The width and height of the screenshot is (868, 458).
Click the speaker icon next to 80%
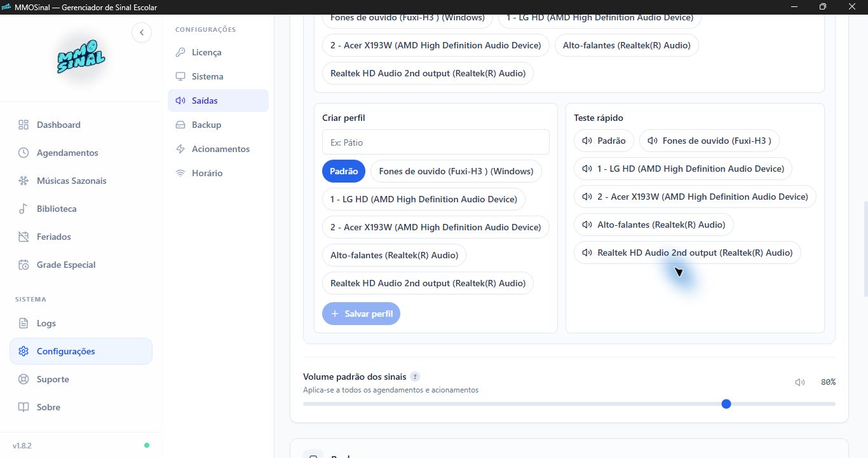click(x=800, y=382)
